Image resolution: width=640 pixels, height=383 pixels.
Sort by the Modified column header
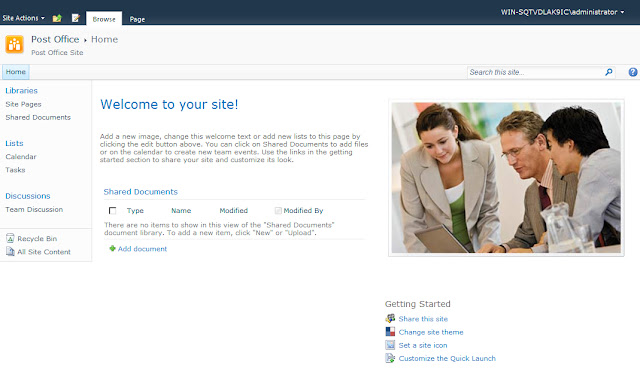(x=233, y=211)
